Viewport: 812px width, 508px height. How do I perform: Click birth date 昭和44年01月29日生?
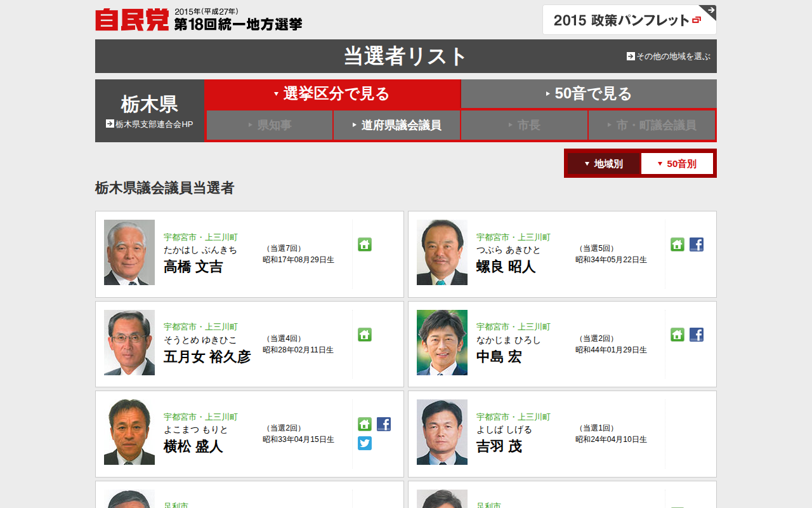[x=612, y=350]
